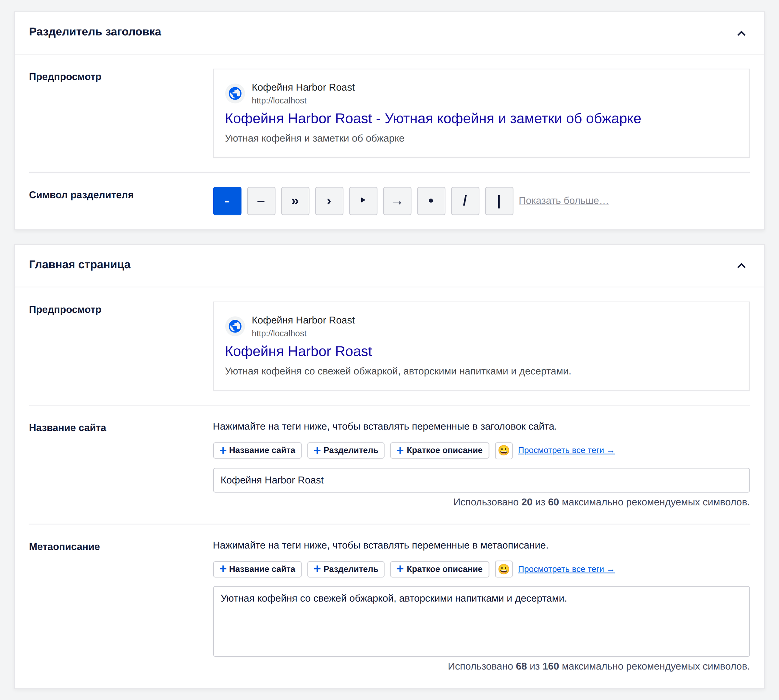Screen dimensions: 779x700
Task: Click the 'Символ разделителя' label
Action: [81, 195]
